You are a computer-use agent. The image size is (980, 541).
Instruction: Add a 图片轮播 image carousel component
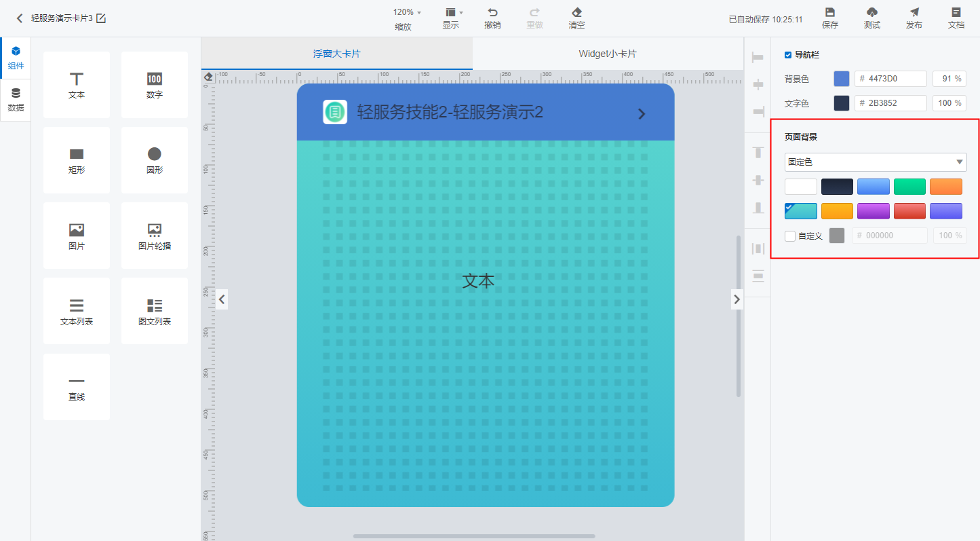click(x=155, y=236)
